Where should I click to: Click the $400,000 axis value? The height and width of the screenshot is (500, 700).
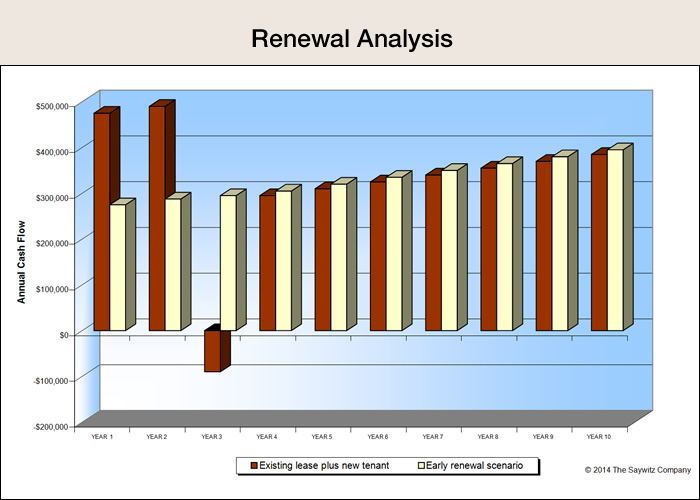pos(52,152)
